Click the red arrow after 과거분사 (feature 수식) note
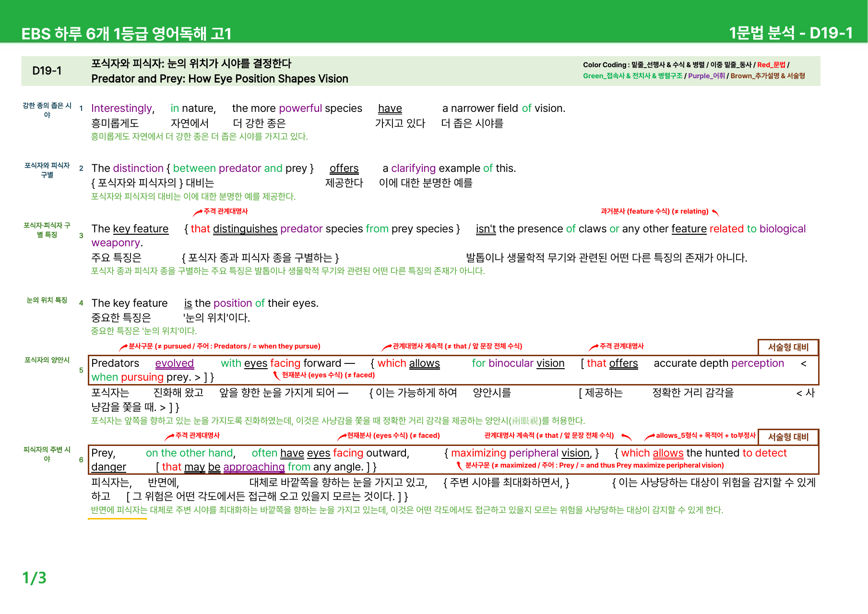Screen dimensions: 868x614 (715, 212)
